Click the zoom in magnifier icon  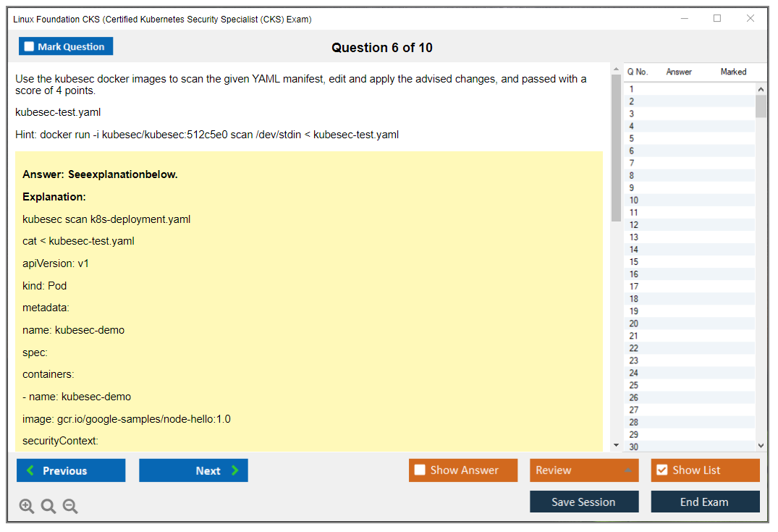click(27, 507)
